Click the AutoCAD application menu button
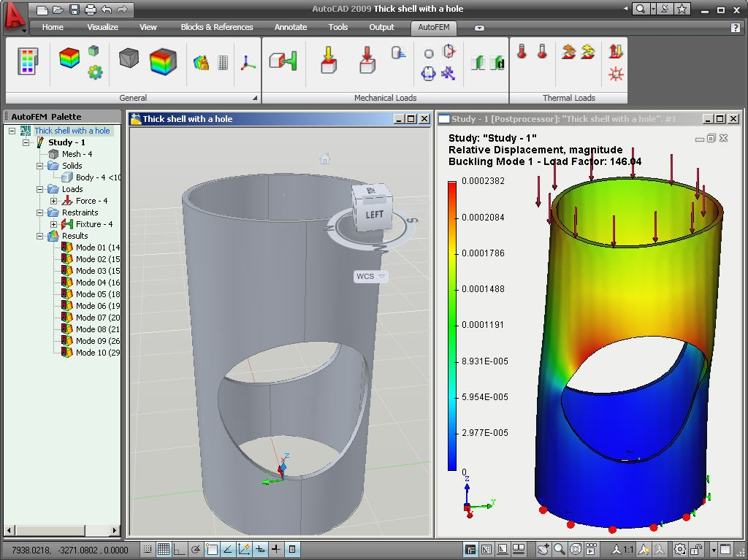748x560 pixels. (15, 18)
